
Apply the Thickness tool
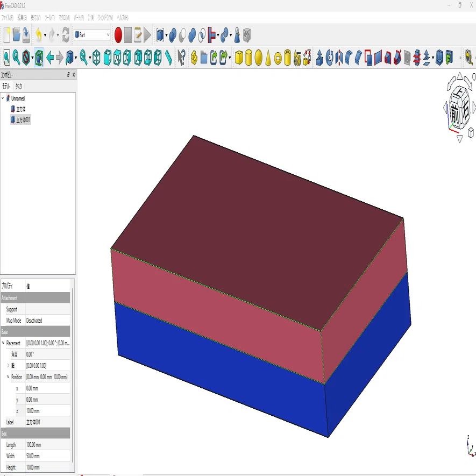click(439, 58)
